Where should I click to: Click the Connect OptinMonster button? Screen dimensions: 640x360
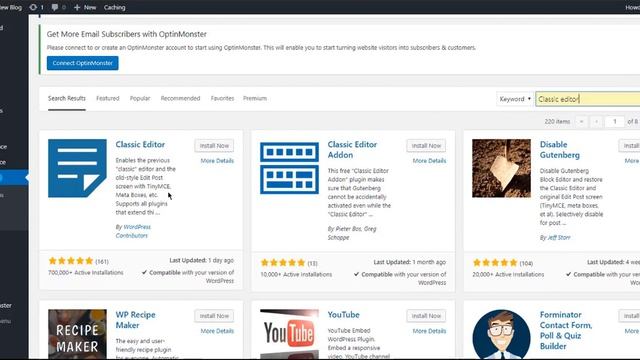pyautogui.click(x=82, y=63)
